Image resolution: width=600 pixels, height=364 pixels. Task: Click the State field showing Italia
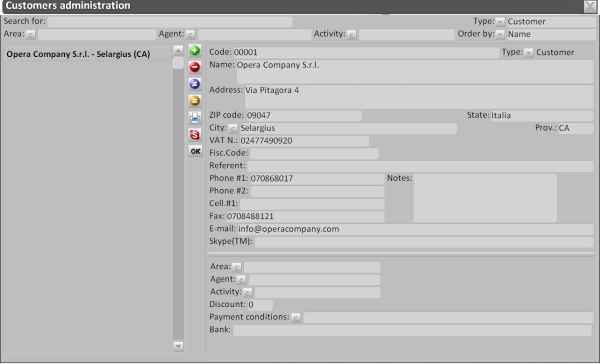pos(542,115)
